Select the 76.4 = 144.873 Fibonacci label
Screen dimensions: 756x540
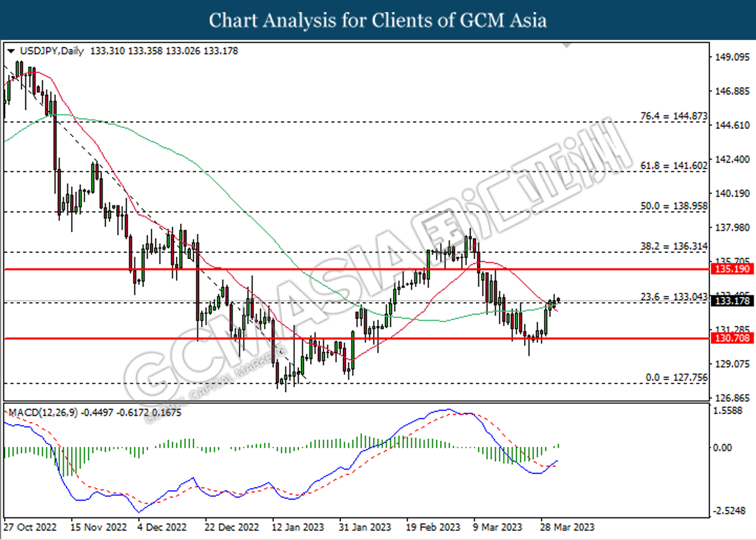pos(674,116)
